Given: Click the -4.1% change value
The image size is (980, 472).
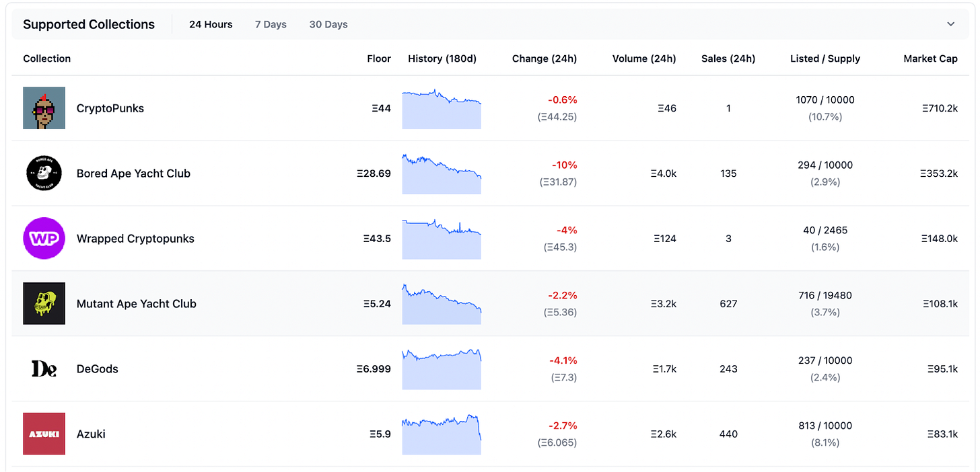Looking at the screenshot, I should coord(563,361).
